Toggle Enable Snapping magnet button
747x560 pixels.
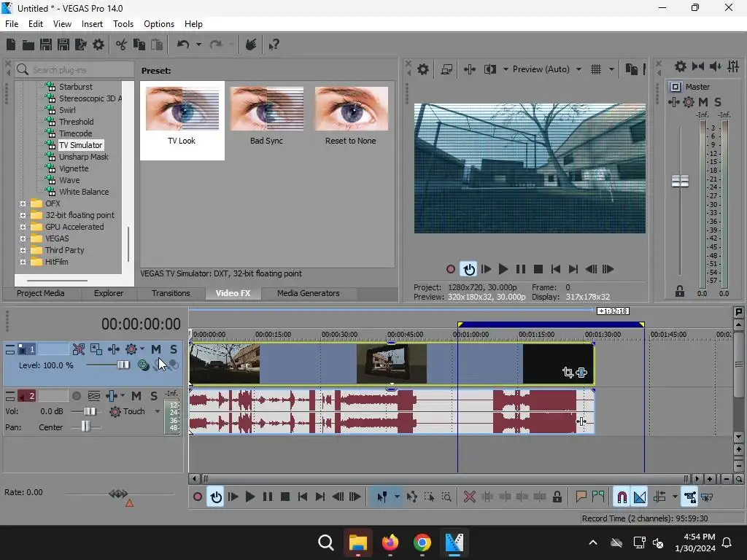click(x=622, y=497)
